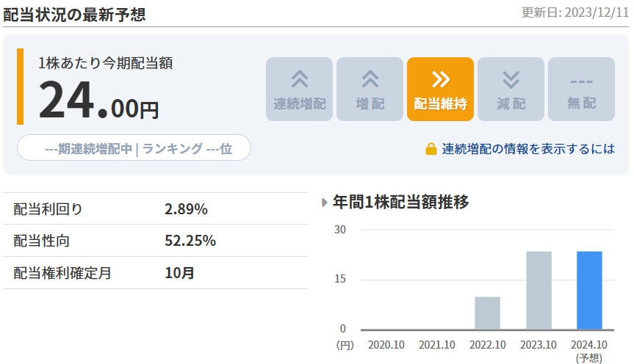Click the 連続増配中 ranking pill
Screen dimensions: 634x364
(134, 148)
